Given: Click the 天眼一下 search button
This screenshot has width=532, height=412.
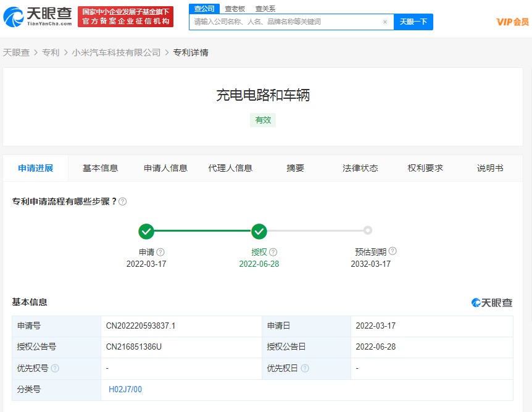Looking at the screenshot, I should click(x=414, y=22).
